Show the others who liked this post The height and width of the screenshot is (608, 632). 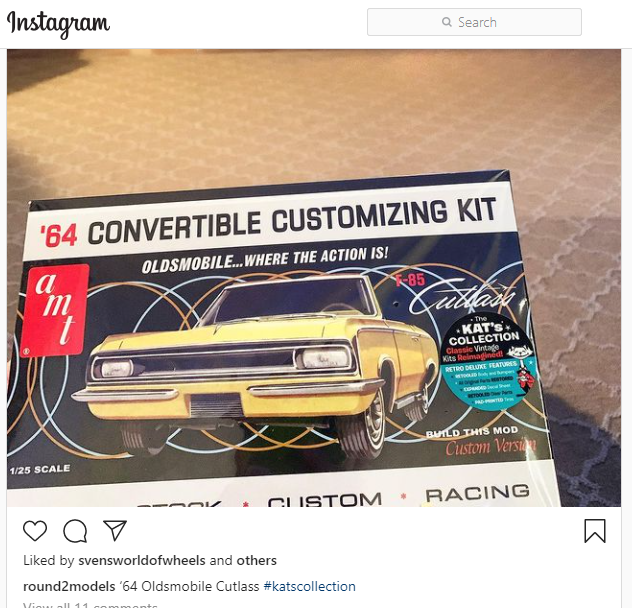coord(256,560)
